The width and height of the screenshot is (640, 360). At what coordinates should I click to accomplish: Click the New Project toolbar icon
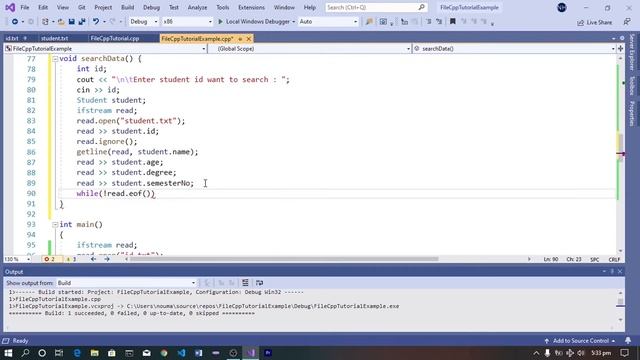click(45, 22)
